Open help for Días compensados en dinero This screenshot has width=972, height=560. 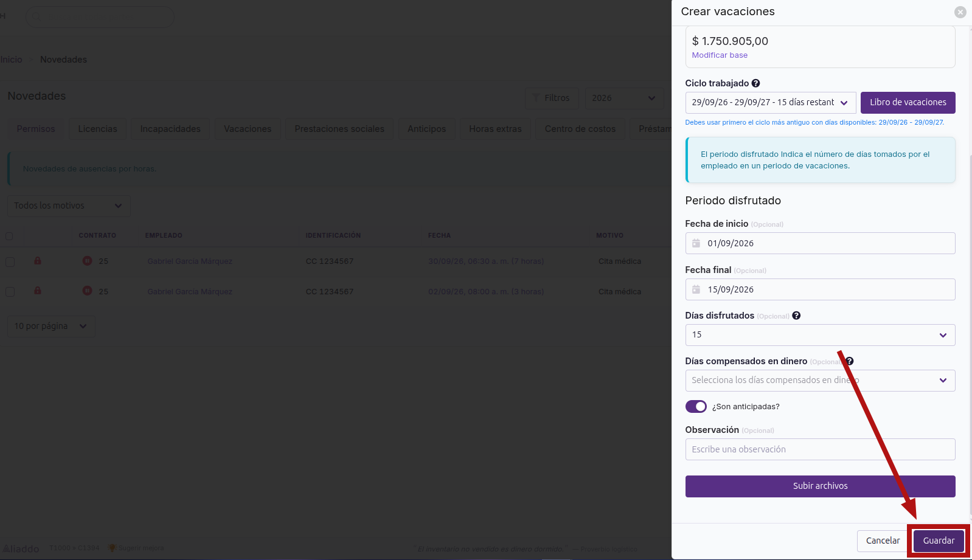pyautogui.click(x=850, y=361)
